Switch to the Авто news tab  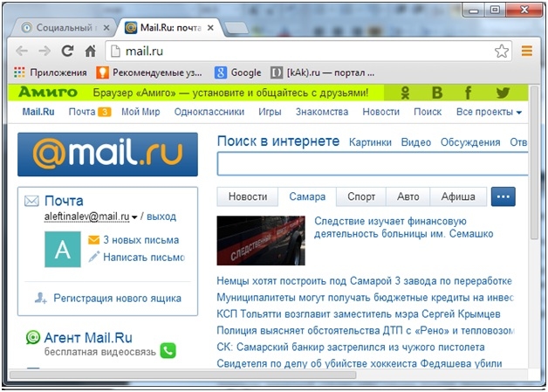coord(408,196)
